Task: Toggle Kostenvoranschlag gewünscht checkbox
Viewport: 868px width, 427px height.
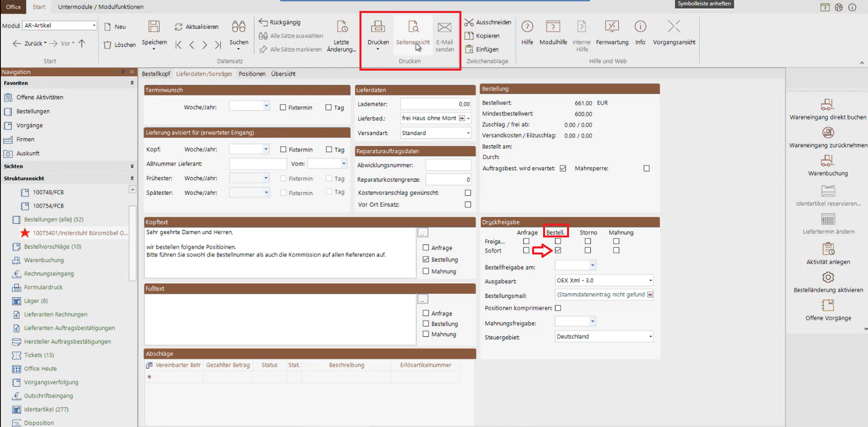Action: (x=468, y=193)
